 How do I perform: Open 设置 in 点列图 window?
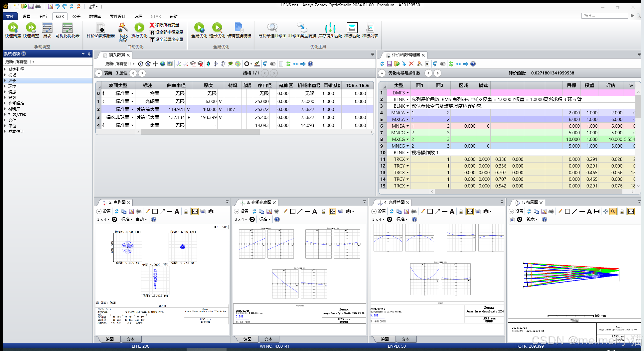coord(104,211)
